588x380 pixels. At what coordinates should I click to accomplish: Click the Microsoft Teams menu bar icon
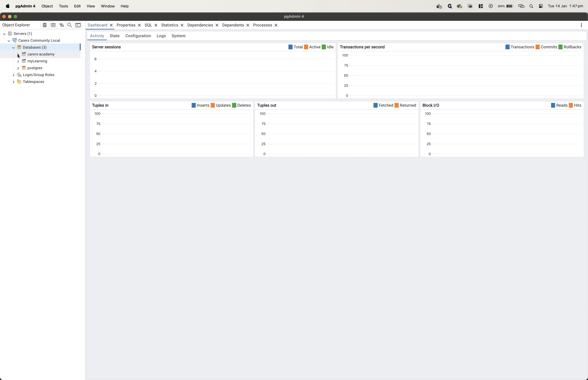point(459,6)
